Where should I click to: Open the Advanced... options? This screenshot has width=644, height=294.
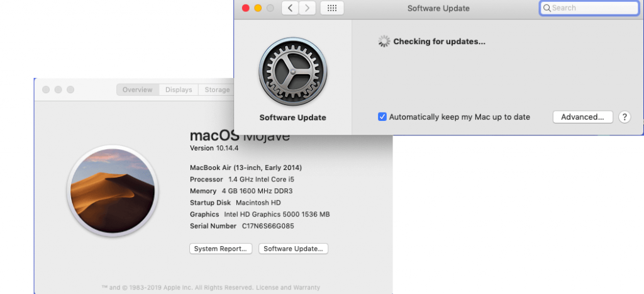[x=583, y=116]
